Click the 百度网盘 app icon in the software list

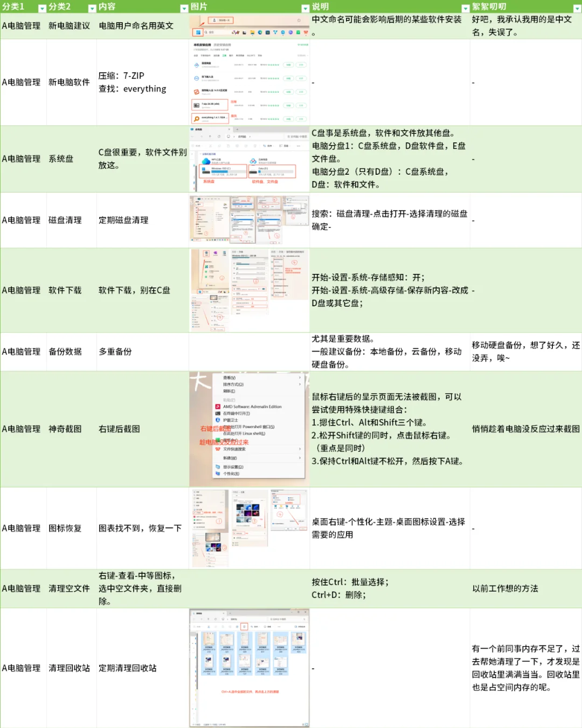click(196, 65)
